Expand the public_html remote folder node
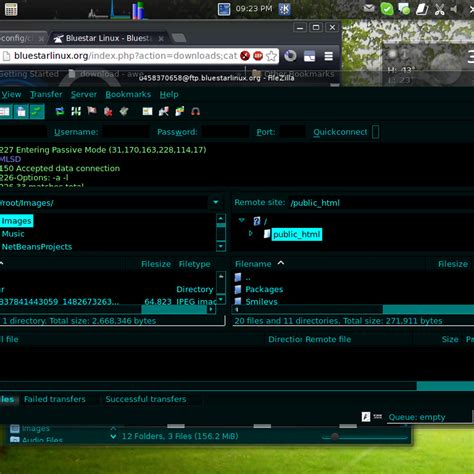The height and width of the screenshot is (474, 474). 251,234
